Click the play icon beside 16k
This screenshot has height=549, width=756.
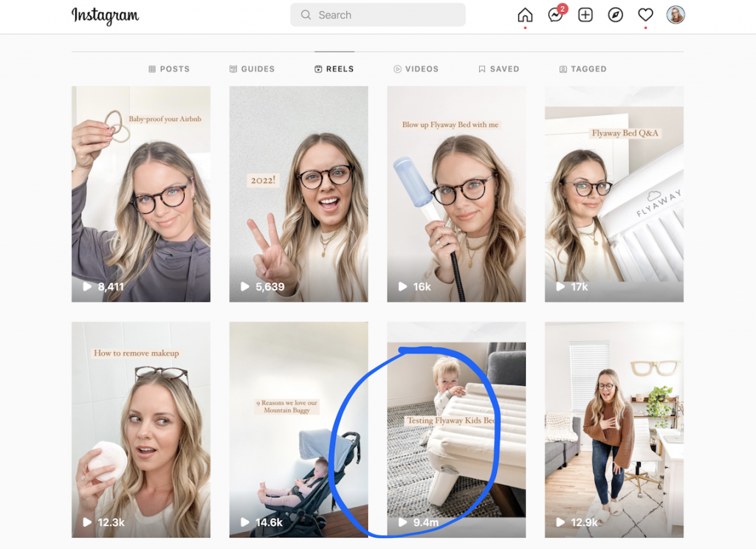(402, 286)
